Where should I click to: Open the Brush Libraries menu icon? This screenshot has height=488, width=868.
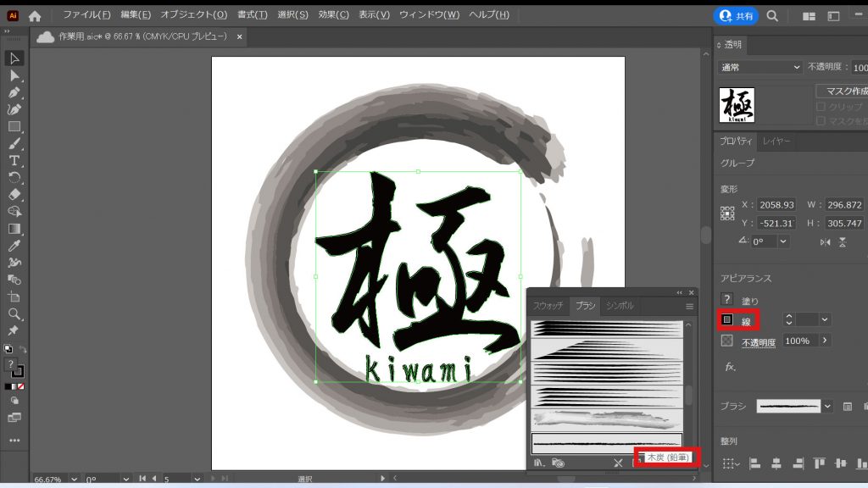pos(539,463)
